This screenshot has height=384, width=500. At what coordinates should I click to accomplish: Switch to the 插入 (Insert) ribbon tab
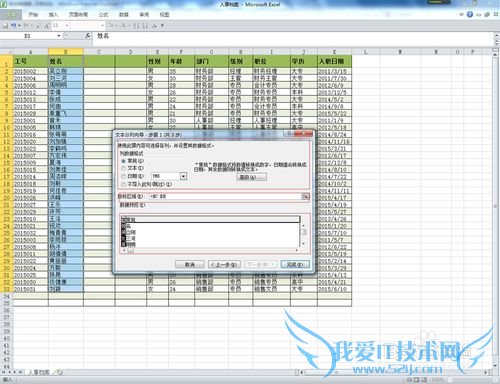(x=53, y=15)
